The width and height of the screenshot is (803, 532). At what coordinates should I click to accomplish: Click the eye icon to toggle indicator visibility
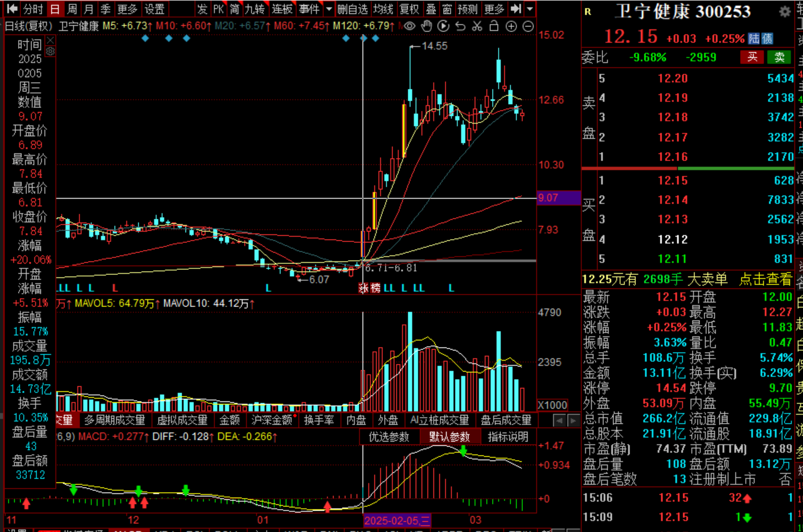410,26
